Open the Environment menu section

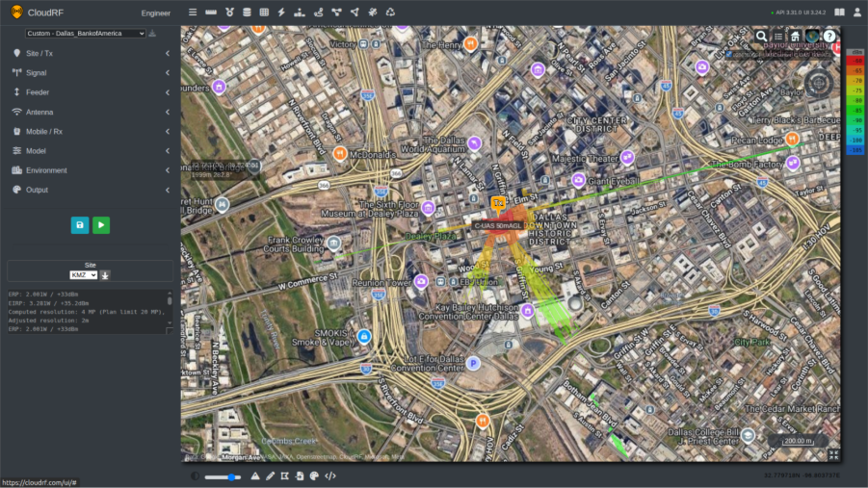coord(91,170)
